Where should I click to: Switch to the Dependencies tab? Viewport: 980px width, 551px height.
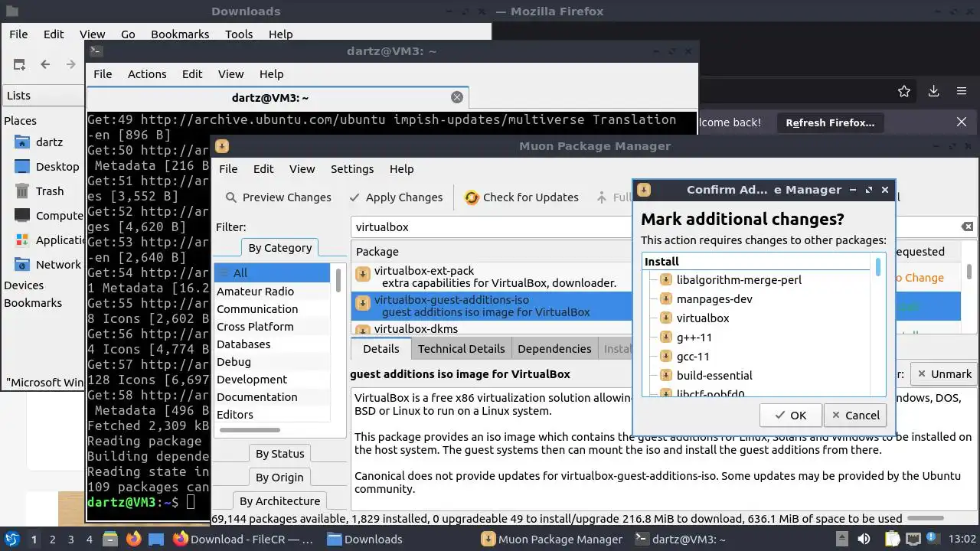(554, 349)
